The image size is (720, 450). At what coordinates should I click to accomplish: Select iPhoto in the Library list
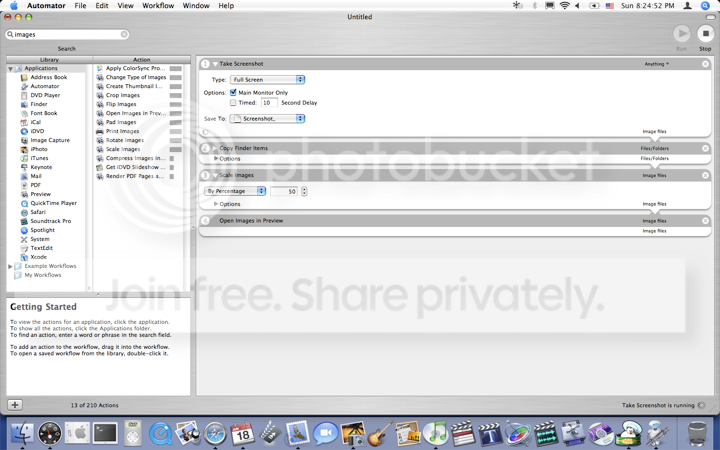pyautogui.click(x=39, y=149)
